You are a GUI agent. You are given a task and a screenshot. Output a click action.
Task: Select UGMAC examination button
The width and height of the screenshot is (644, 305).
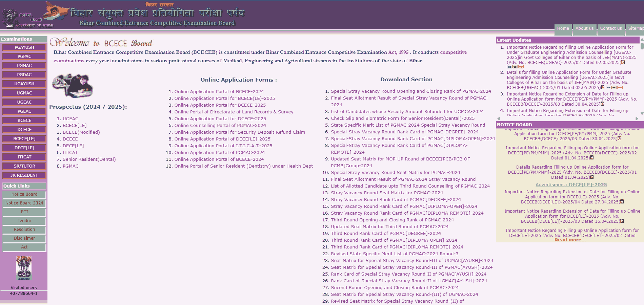click(x=24, y=93)
